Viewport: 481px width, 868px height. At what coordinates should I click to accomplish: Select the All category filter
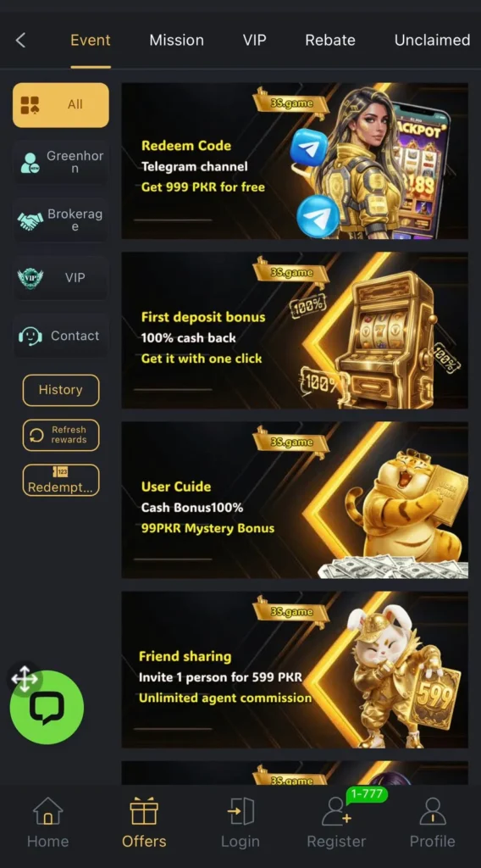pyautogui.click(x=61, y=104)
